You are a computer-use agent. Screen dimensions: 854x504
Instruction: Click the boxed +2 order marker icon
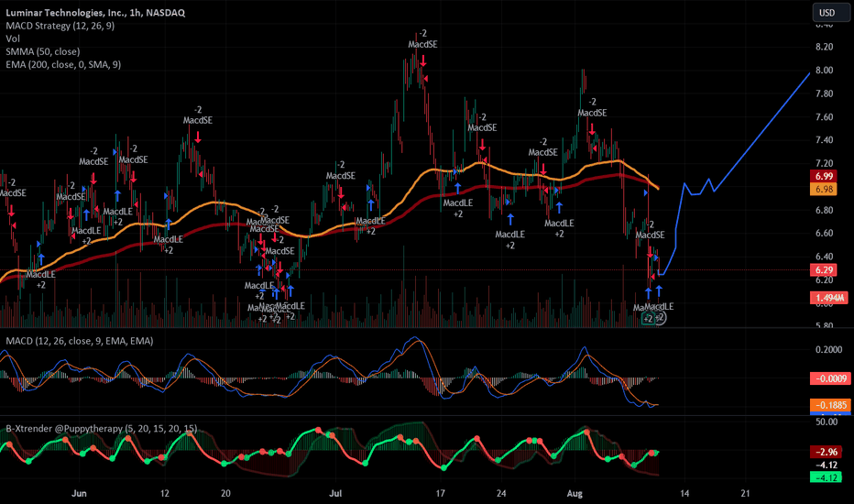(x=648, y=319)
